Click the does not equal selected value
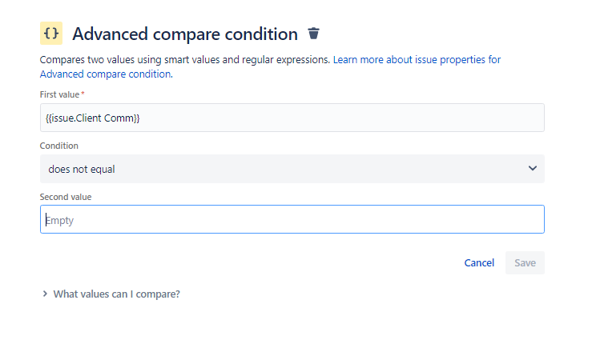The width and height of the screenshot is (592, 364). click(82, 170)
